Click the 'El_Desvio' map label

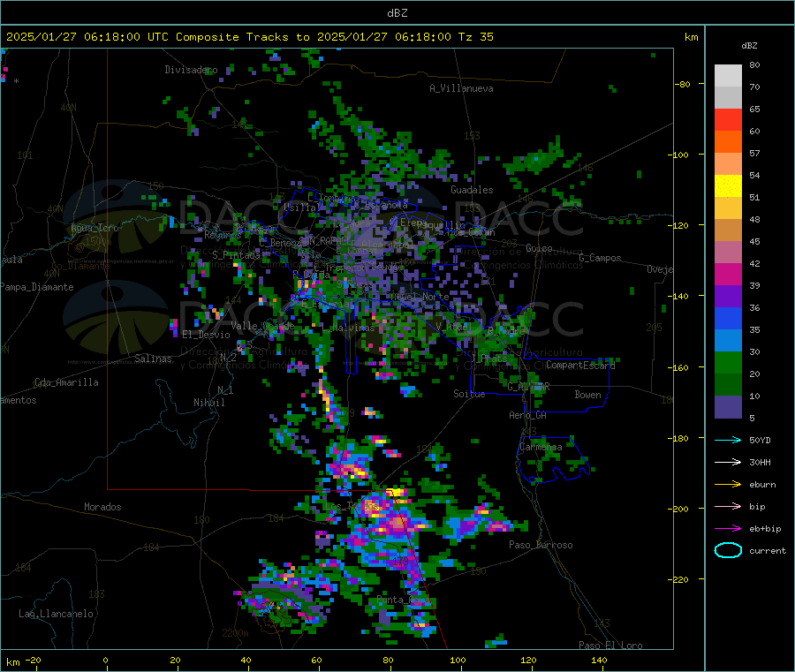pos(206,335)
